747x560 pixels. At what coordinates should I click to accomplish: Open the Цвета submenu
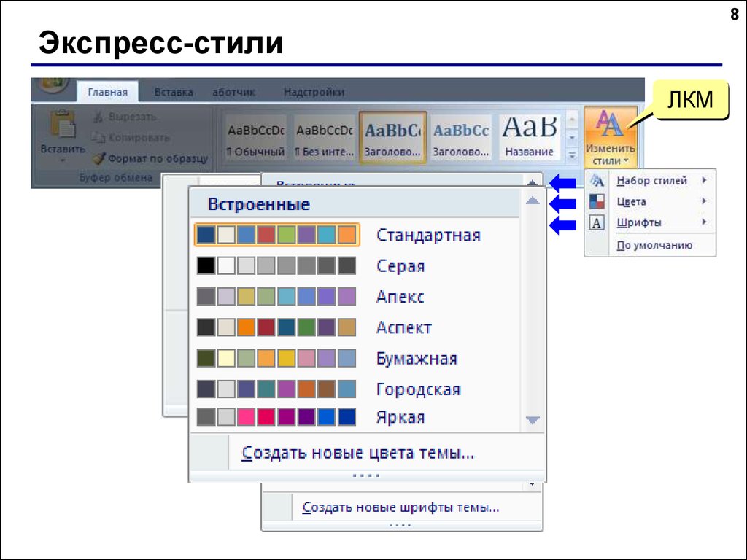click(650, 201)
